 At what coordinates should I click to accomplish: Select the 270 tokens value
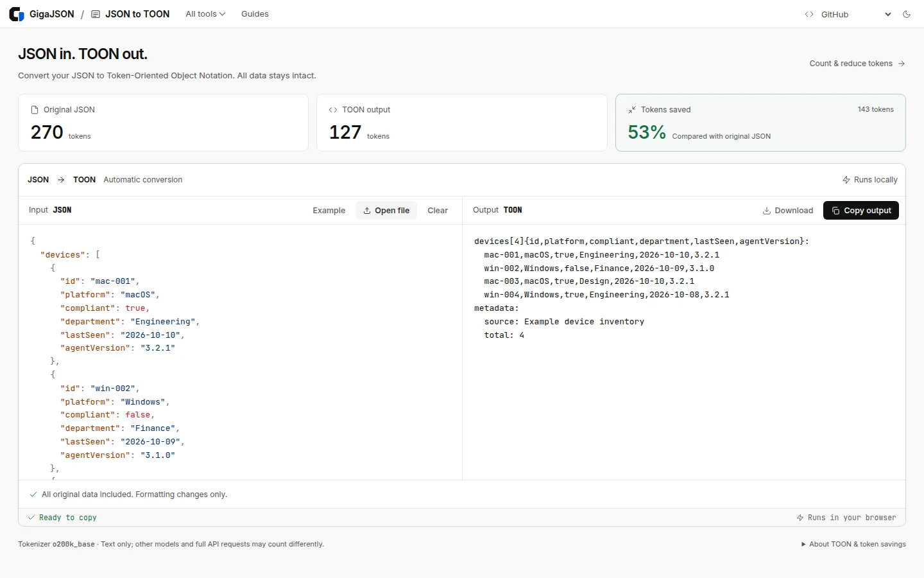[x=47, y=132]
